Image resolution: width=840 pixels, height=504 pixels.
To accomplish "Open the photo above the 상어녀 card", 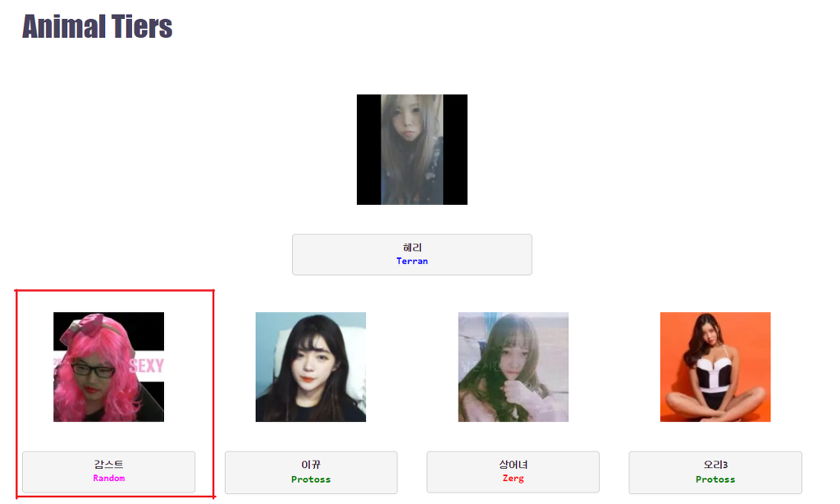I will pyautogui.click(x=514, y=367).
